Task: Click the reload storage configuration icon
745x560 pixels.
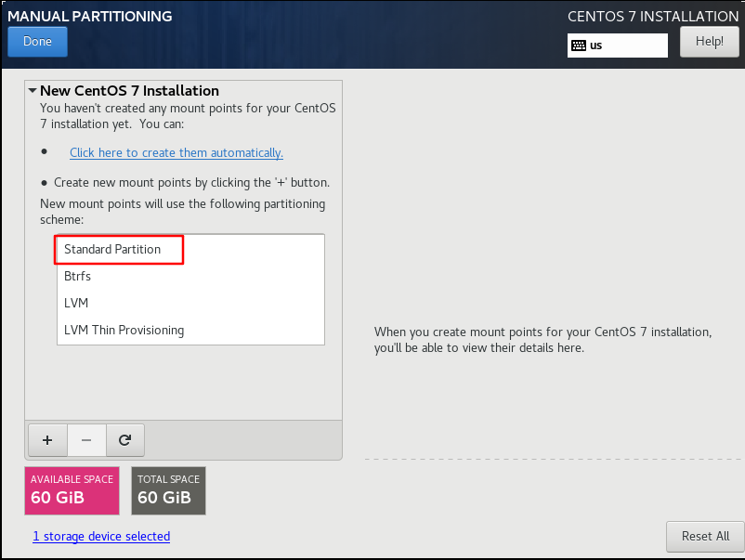Action: point(125,440)
